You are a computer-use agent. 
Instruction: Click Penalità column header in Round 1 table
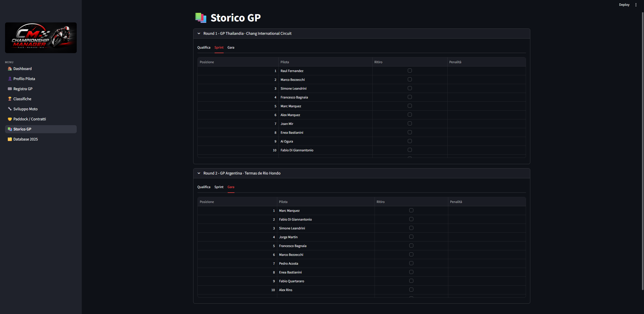pyautogui.click(x=487, y=62)
